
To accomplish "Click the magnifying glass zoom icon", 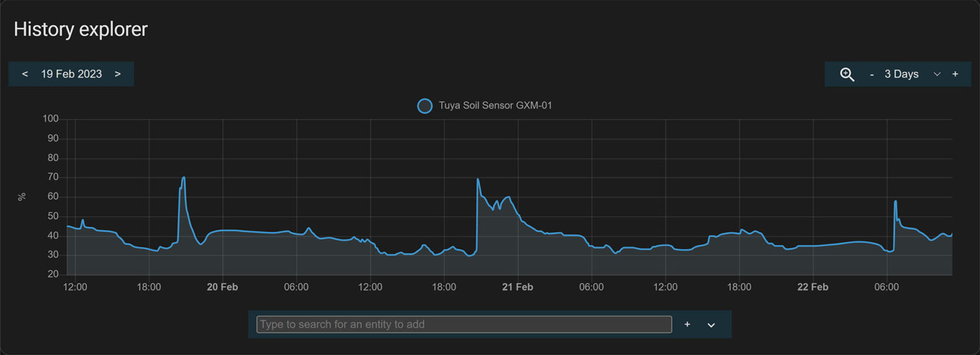I will [x=847, y=74].
